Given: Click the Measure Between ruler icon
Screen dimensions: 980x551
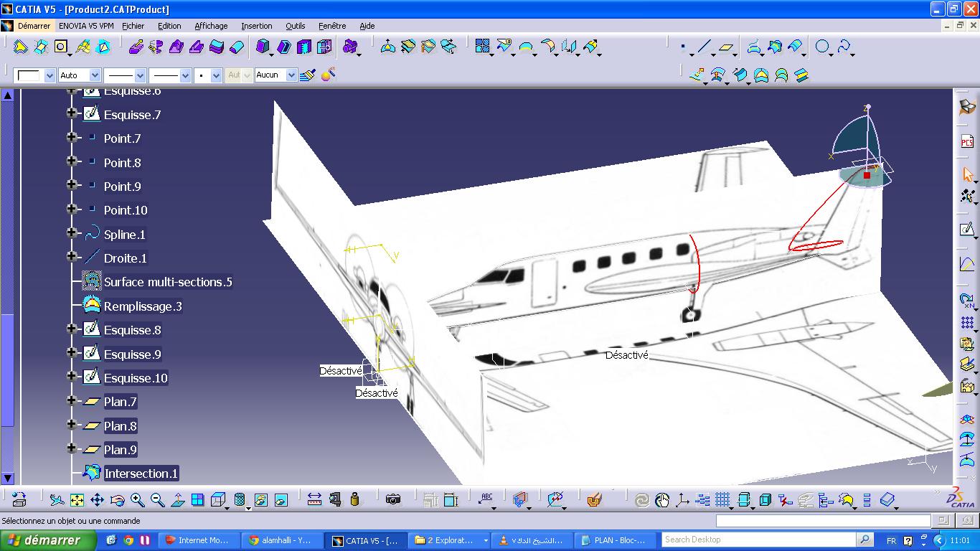Looking at the screenshot, I should (x=314, y=499).
